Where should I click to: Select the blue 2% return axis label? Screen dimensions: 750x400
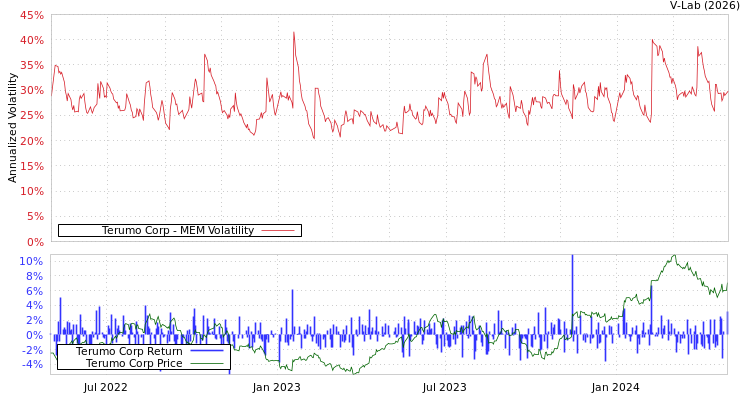tap(34, 320)
